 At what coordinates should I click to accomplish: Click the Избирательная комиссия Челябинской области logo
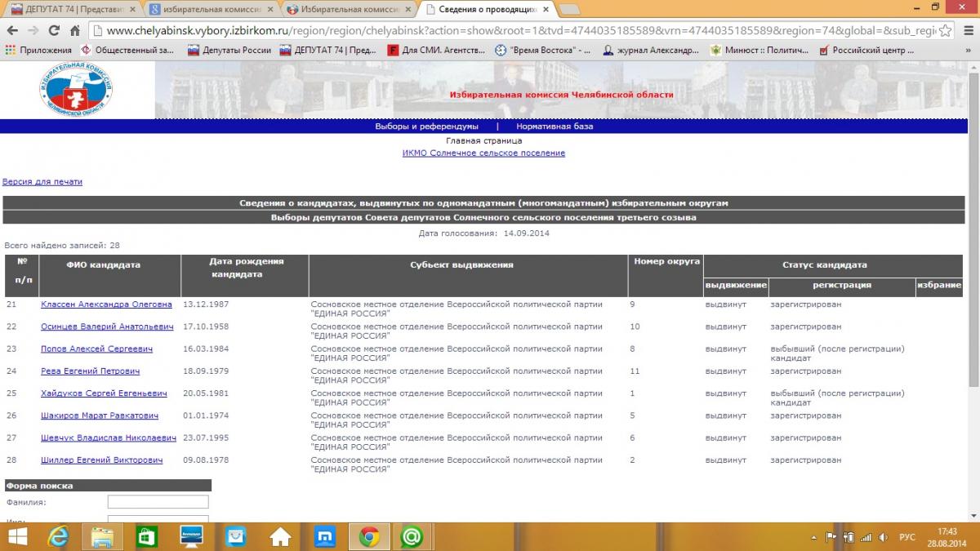pyautogui.click(x=76, y=91)
